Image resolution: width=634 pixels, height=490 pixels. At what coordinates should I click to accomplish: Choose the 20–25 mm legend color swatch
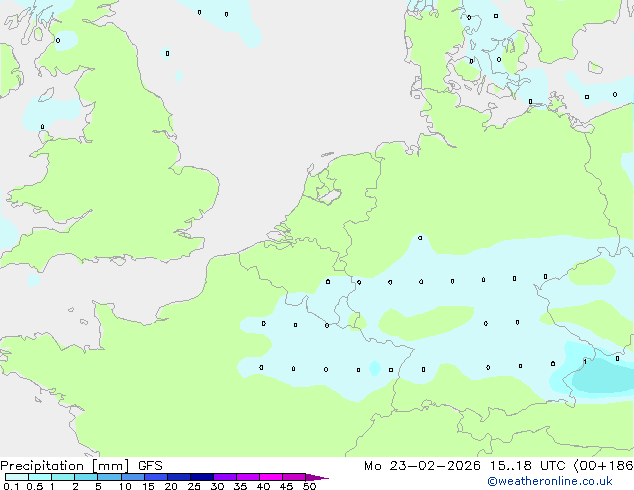pyautogui.click(x=178, y=477)
